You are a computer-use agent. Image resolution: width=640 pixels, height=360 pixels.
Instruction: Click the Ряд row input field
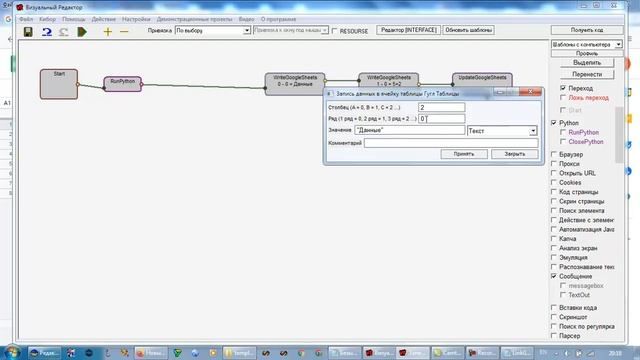442,119
